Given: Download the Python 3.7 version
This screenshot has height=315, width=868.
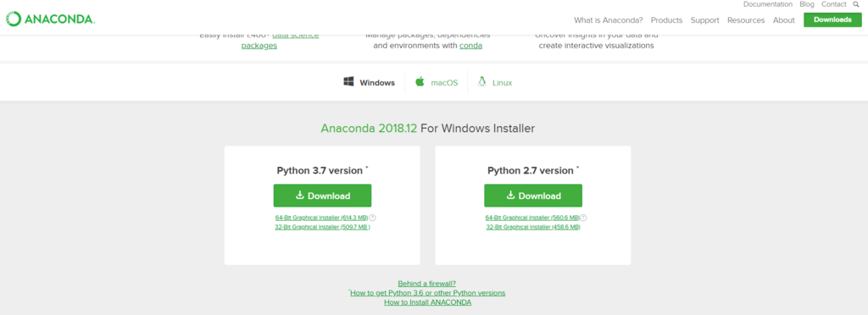Looking at the screenshot, I should [322, 196].
